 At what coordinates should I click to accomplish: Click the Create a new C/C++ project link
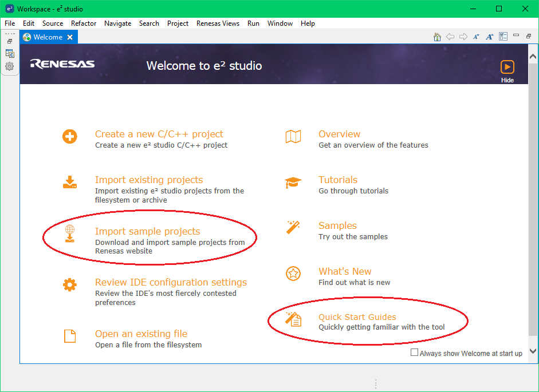click(159, 134)
